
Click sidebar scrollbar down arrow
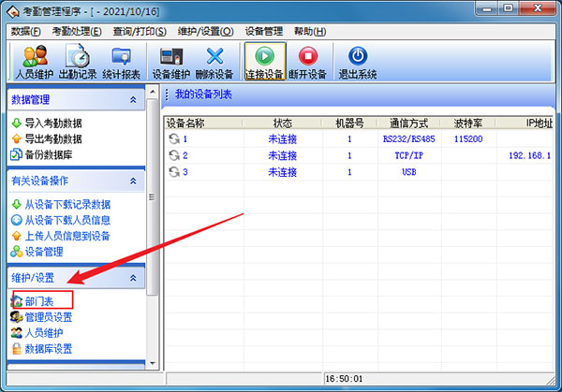tap(153, 363)
